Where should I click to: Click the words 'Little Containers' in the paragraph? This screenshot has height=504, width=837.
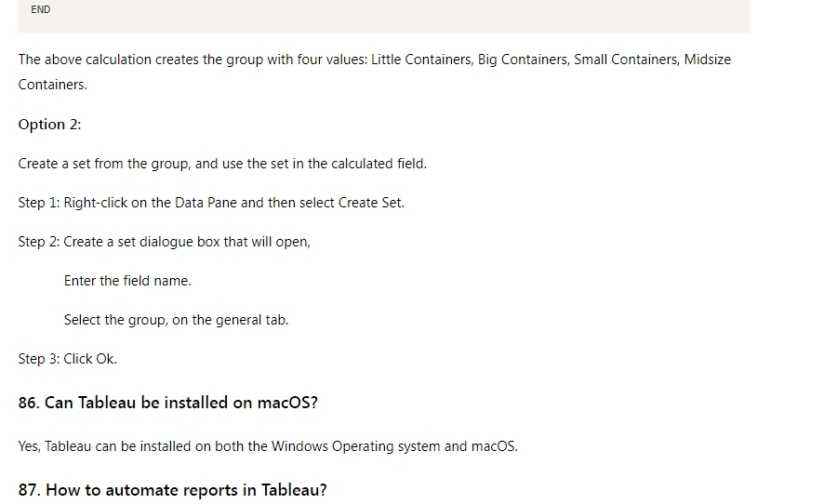pos(420,60)
